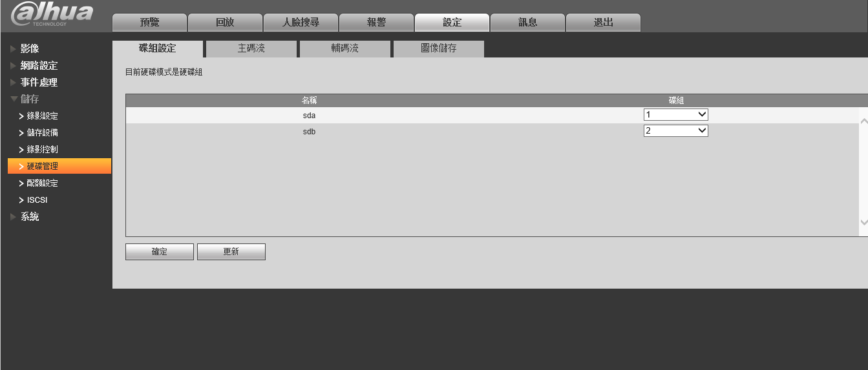Expand the 影像 sidebar section

(x=29, y=49)
